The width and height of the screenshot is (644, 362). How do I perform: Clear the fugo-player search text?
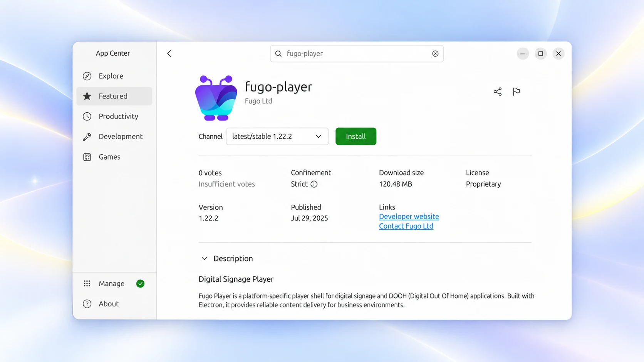(x=435, y=53)
